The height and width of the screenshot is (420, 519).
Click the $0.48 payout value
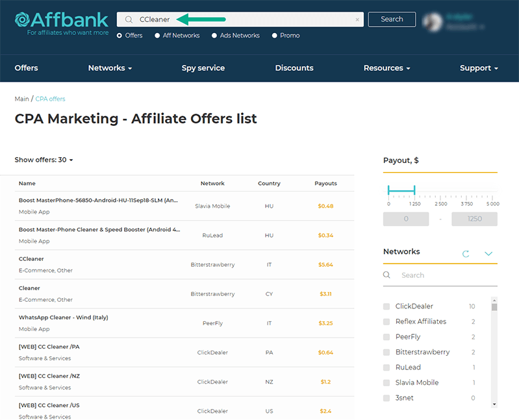pyautogui.click(x=325, y=206)
